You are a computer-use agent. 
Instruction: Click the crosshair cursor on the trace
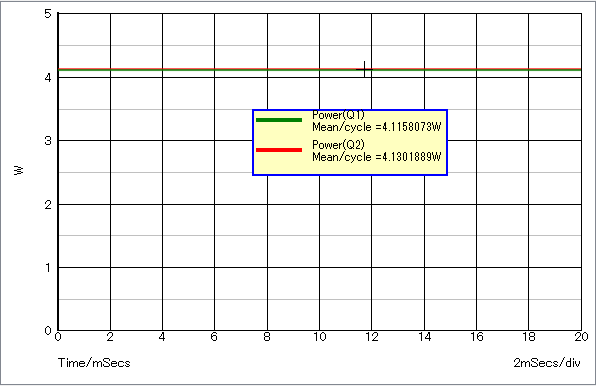click(x=365, y=70)
